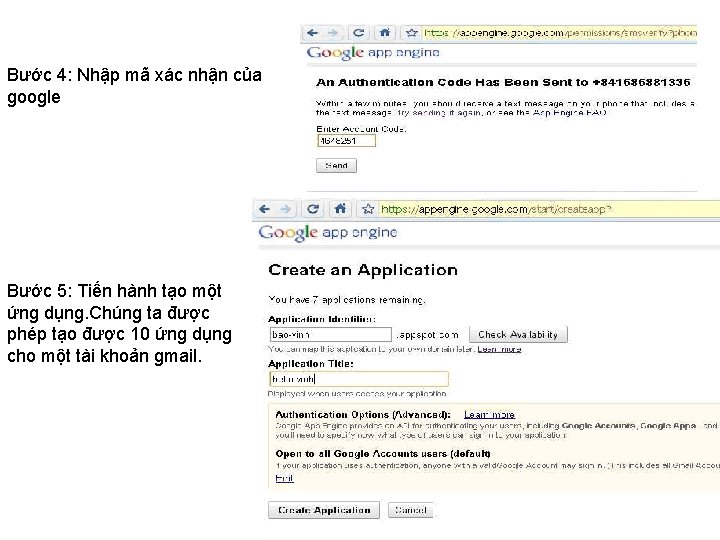
Task: Click the text 'Open to all Google Accounts users (default)'
Action: (383, 454)
